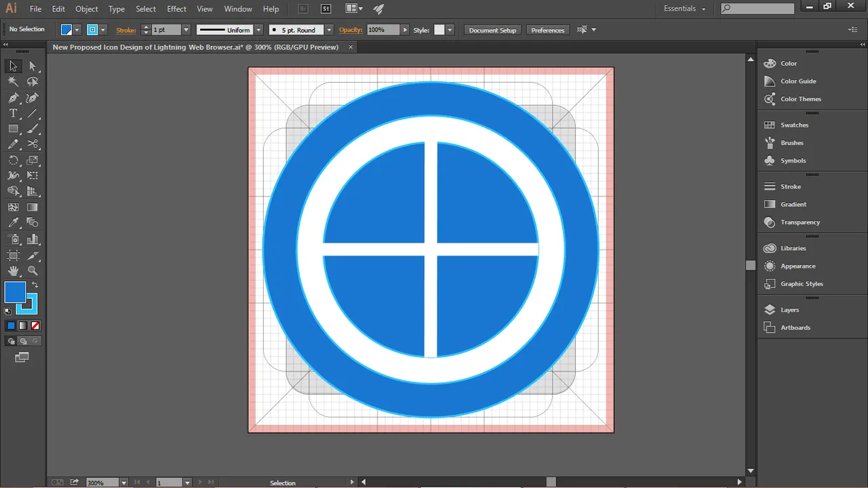Screen dimensions: 868x488
Task: Select the Selection tool (black arrow)
Action: click(x=13, y=66)
